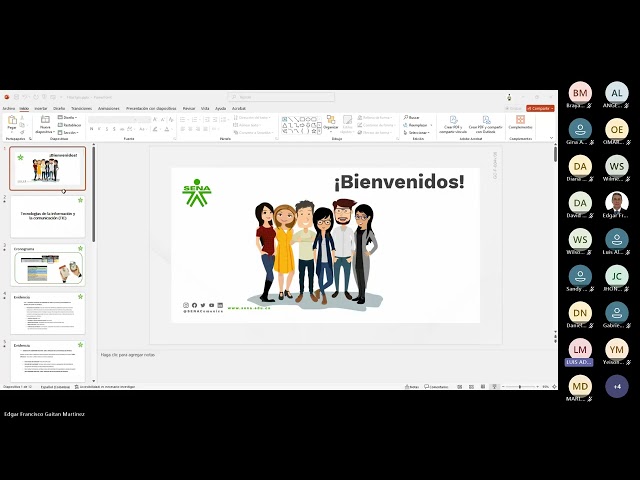This screenshot has width=640, height=480.
Task: Click Crear PDF y compartir vínculo
Action: coord(453,124)
